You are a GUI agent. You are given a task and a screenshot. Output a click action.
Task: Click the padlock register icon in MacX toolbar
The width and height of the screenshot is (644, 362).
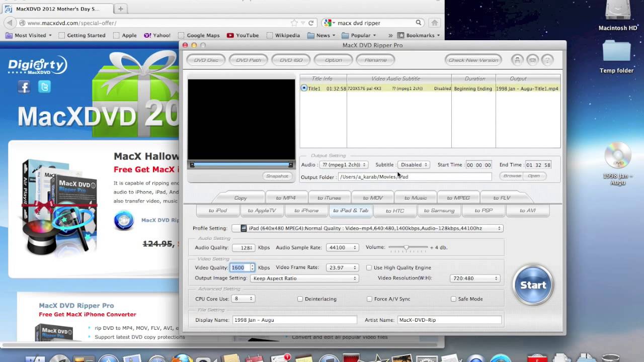[517, 60]
